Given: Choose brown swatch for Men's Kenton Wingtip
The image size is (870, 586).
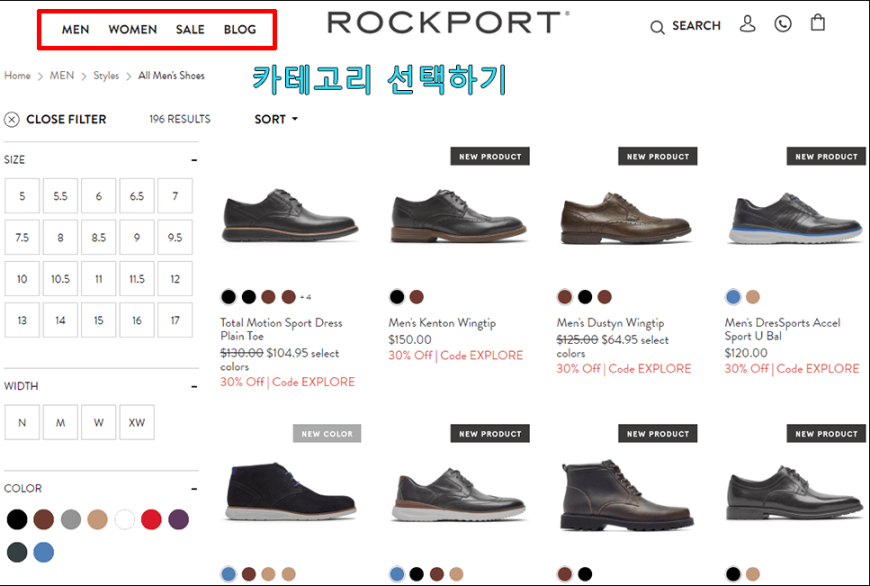Looking at the screenshot, I should click(x=417, y=297).
